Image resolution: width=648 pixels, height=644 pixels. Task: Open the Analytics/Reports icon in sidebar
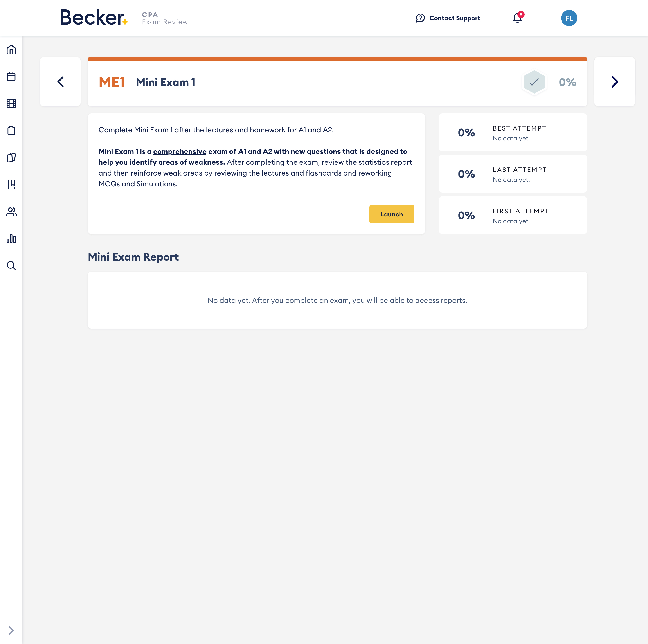11,238
